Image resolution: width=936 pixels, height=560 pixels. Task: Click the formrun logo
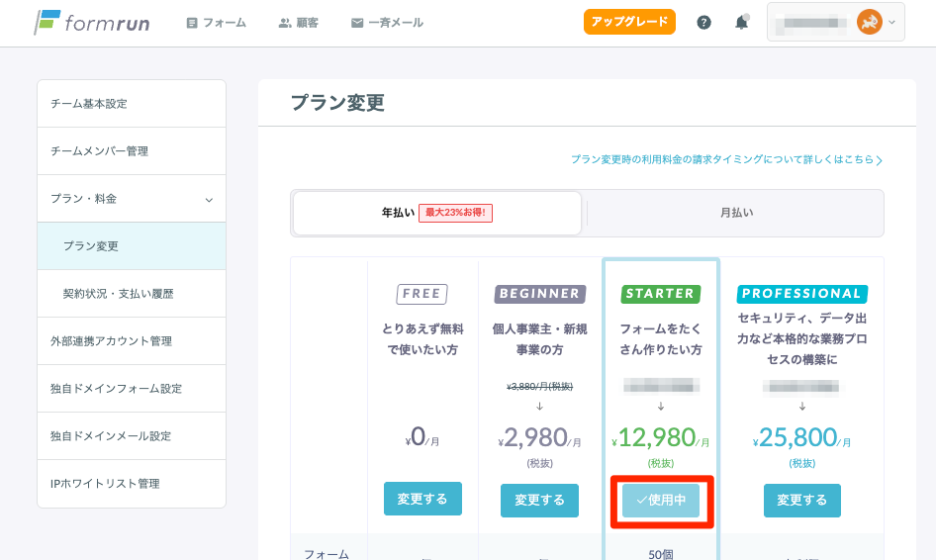(x=92, y=22)
